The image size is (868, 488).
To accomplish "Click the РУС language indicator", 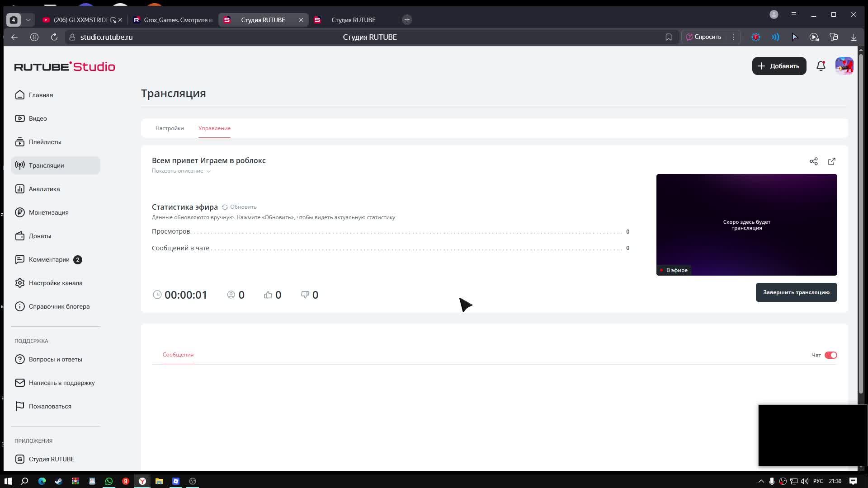I will pyautogui.click(x=818, y=481).
